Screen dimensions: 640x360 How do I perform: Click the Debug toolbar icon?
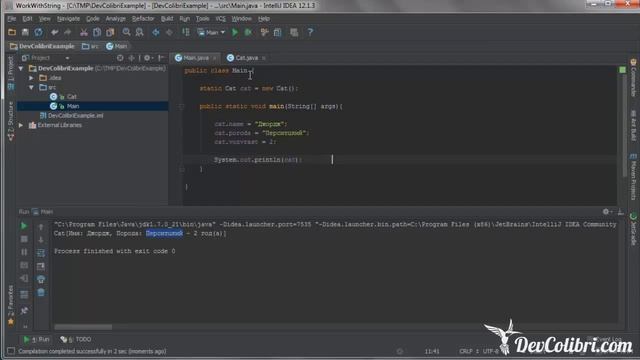(248, 32)
